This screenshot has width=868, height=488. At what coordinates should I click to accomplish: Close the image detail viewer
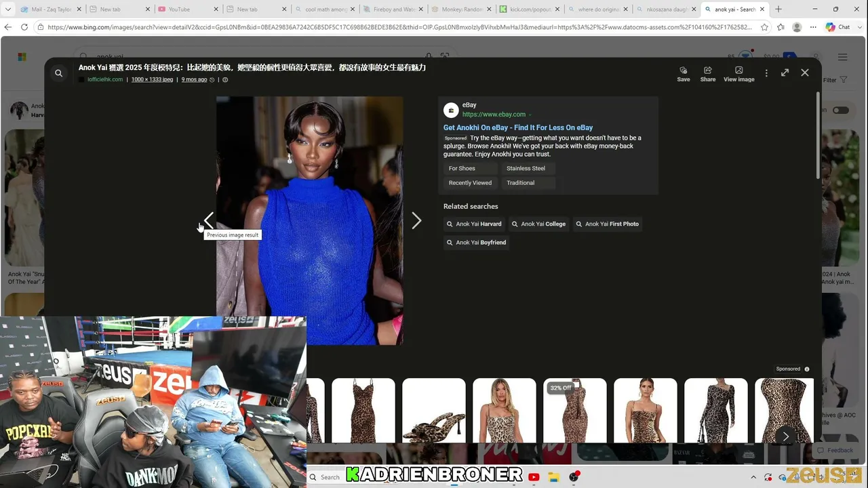(x=805, y=73)
